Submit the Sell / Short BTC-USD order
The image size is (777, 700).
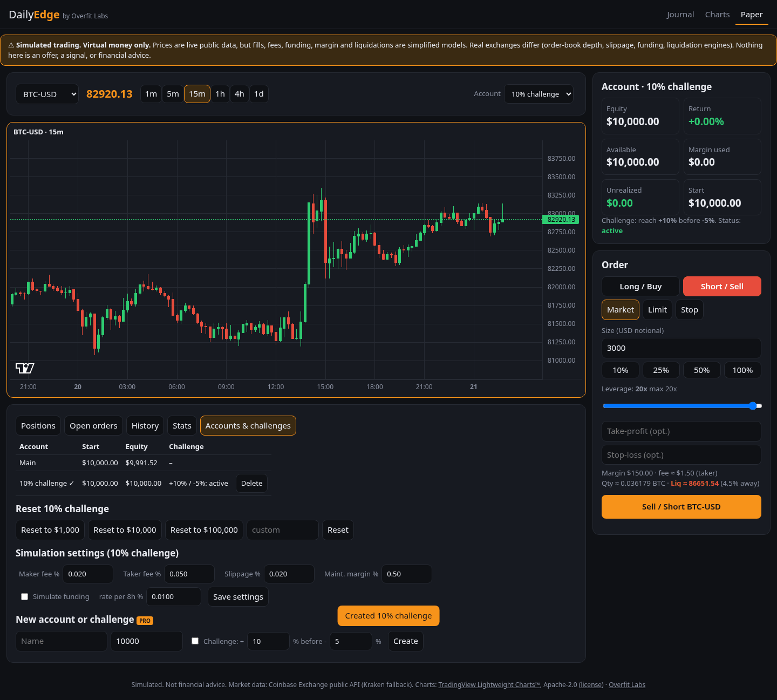(681, 507)
